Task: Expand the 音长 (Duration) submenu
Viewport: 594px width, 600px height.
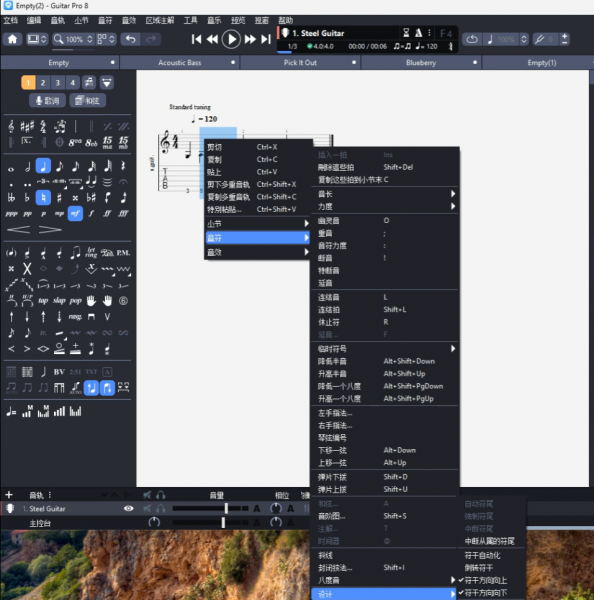Action: click(x=385, y=194)
